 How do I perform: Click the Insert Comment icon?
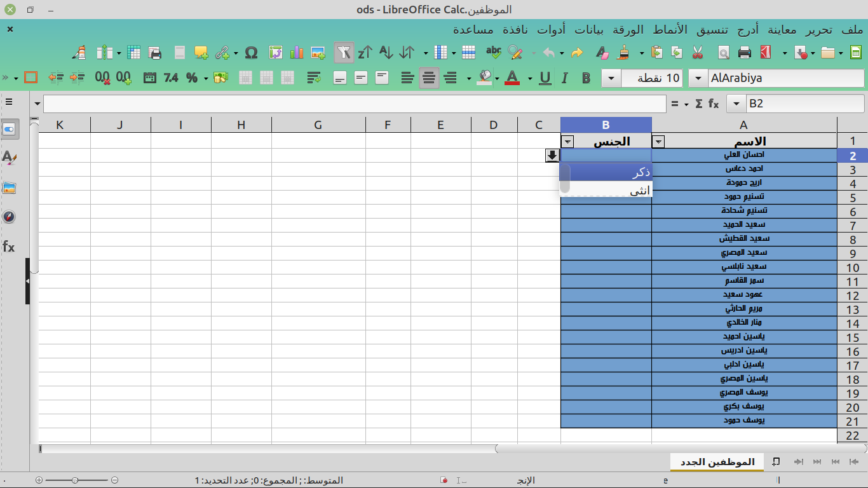pyautogui.click(x=201, y=53)
